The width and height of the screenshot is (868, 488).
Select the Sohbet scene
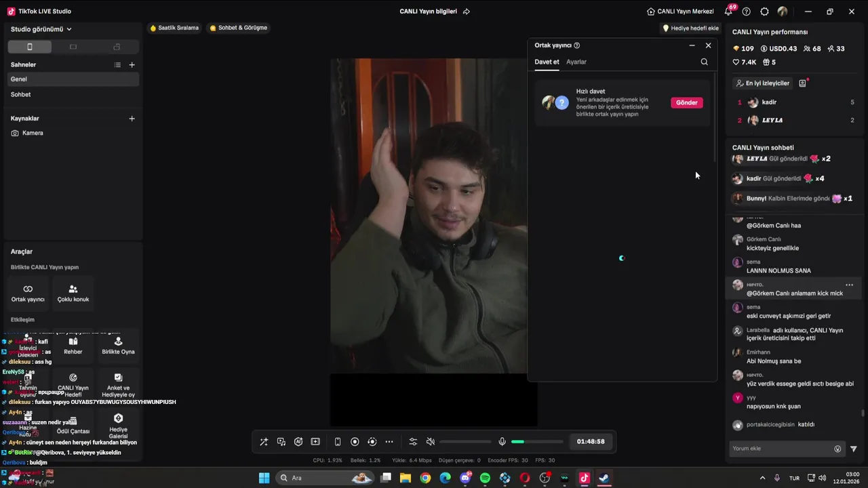tap(73, 95)
